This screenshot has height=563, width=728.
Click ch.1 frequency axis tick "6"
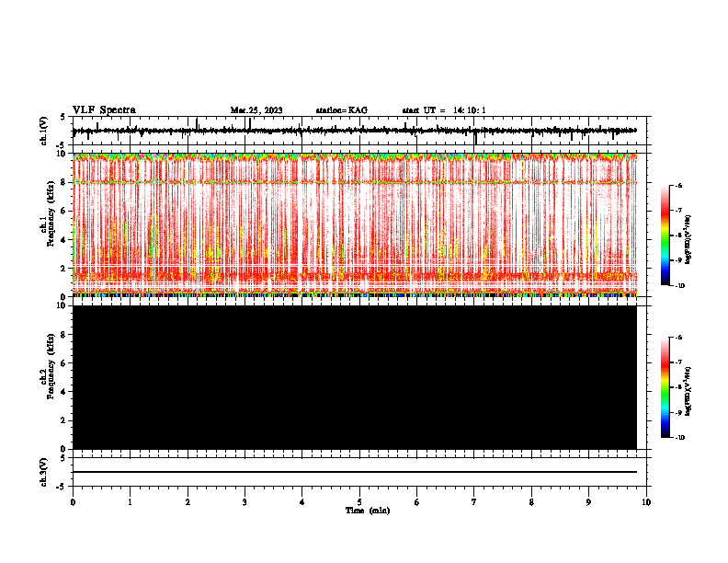(64, 211)
